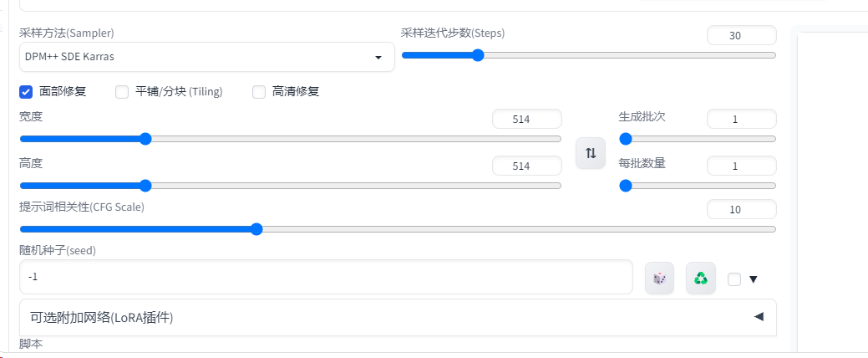
Task: Focus the seed input field showing -1
Action: tap(326, 277)
